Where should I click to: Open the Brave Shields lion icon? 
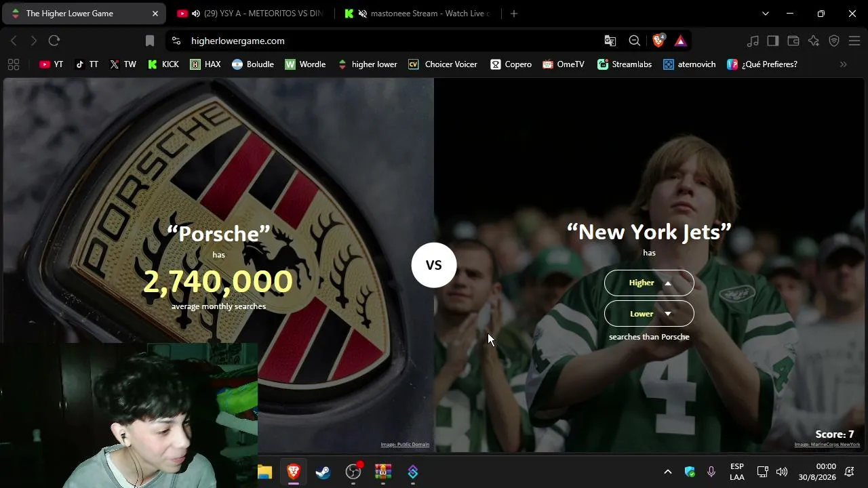point(658,41)
